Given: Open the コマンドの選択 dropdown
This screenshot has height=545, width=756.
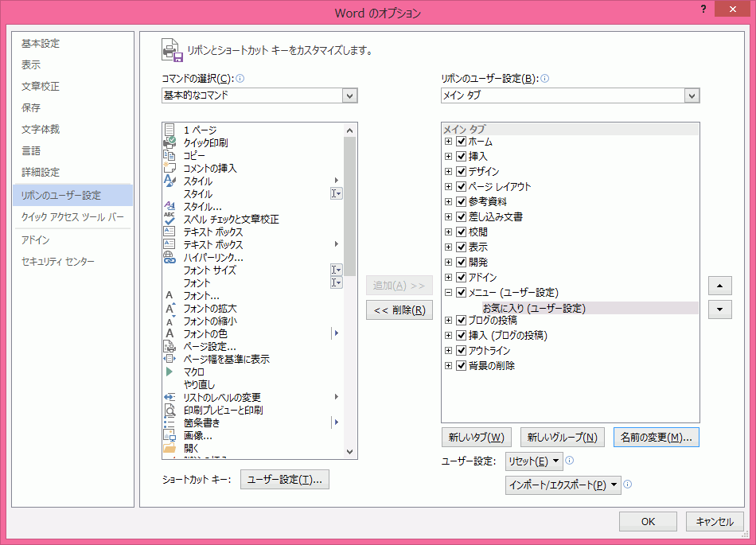Looking at the screenshot, I should (349, 95).
